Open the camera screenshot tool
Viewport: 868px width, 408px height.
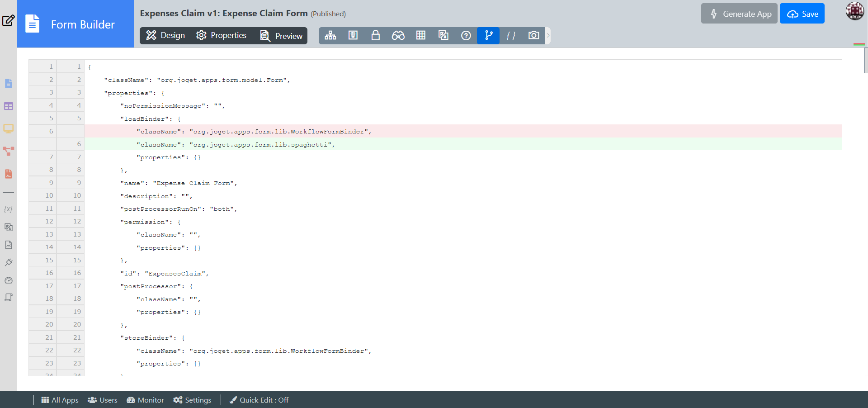[533, 35]
